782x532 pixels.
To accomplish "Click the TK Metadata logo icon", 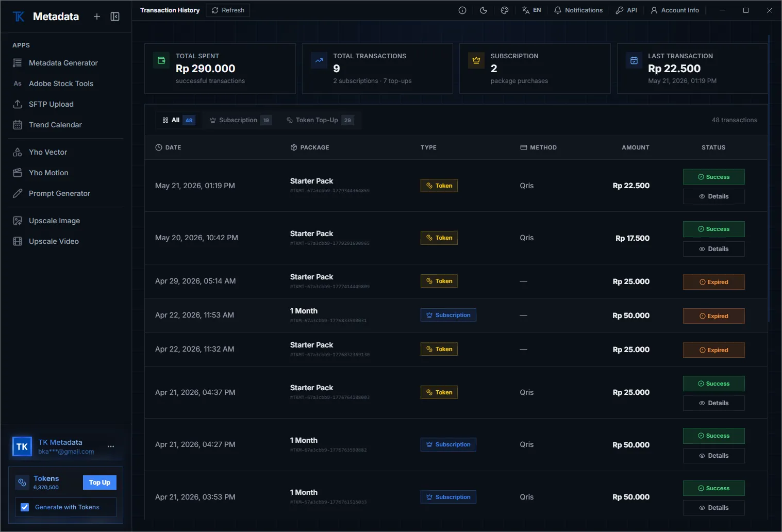I will [19, 16].
